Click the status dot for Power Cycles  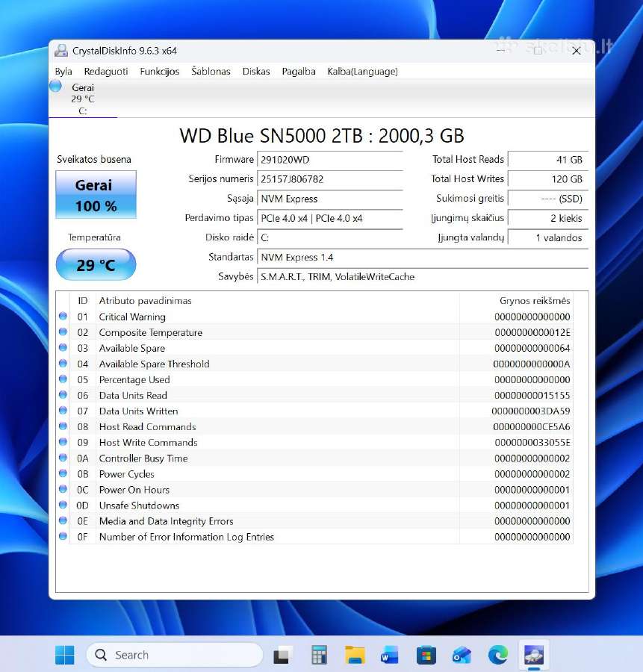coord(63,473)
